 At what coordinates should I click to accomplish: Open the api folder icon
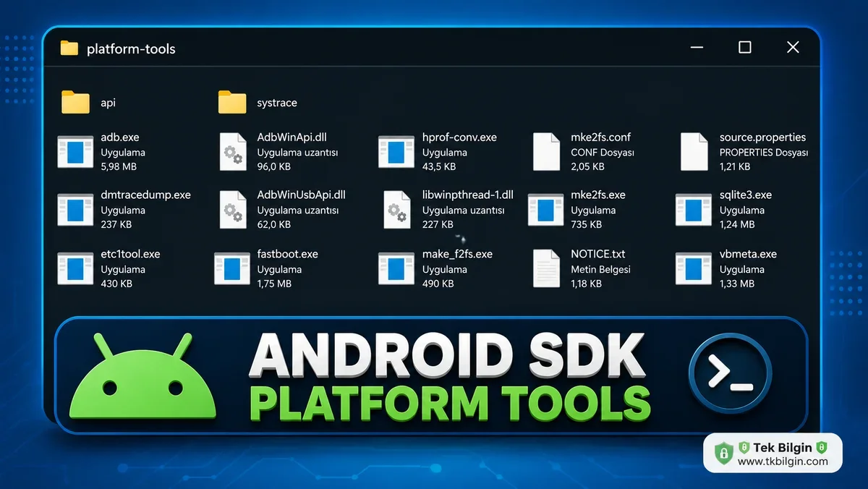75,102
